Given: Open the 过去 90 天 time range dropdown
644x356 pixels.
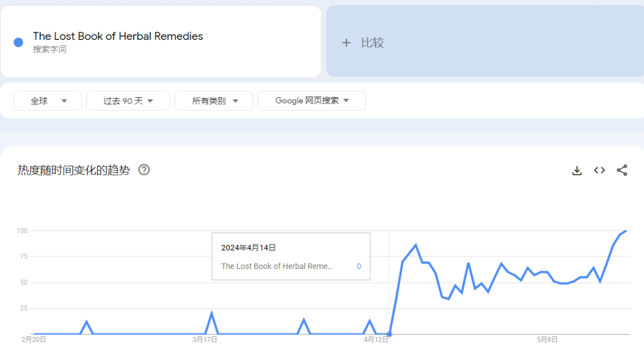Looking at the screenshot, I should [128, 101].
